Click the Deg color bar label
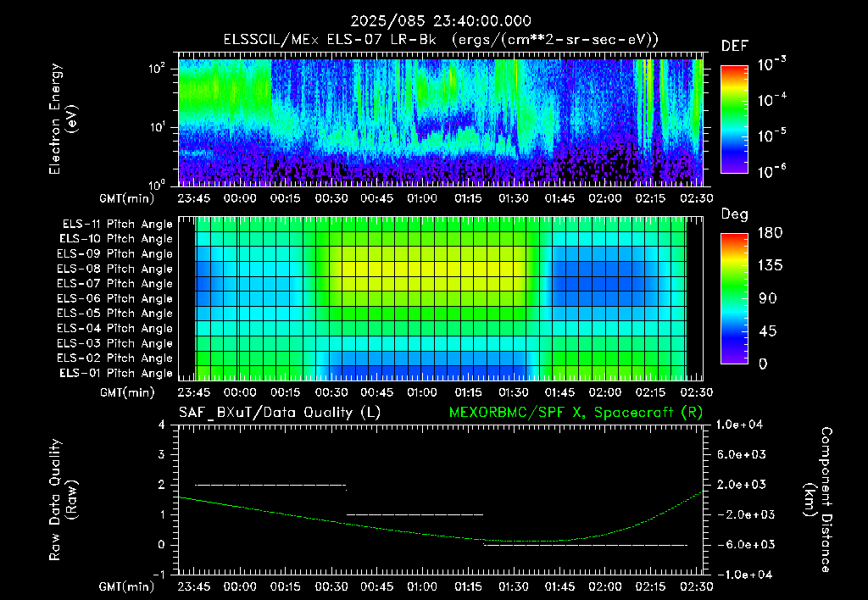Screen dimensions: 868x600 [735, 214]
